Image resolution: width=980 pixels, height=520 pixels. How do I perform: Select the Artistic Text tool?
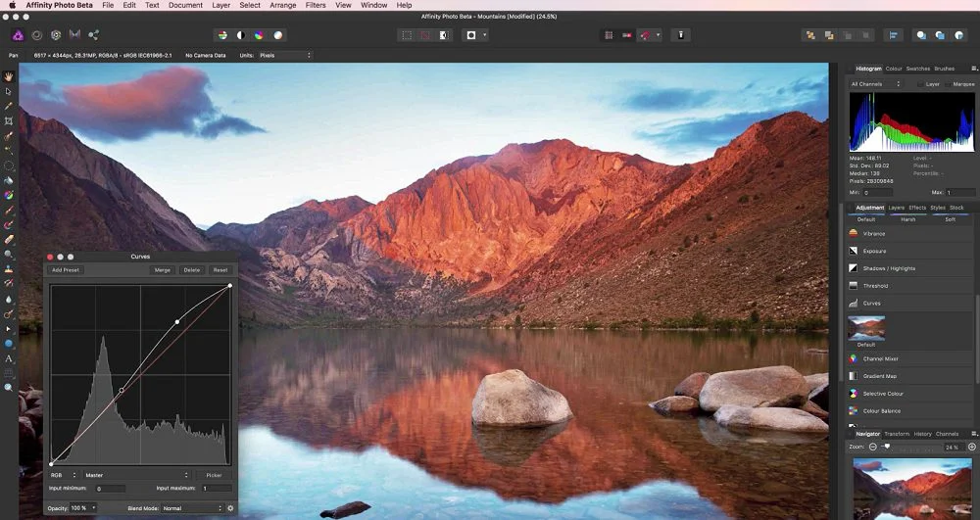(x=9, y=358)
